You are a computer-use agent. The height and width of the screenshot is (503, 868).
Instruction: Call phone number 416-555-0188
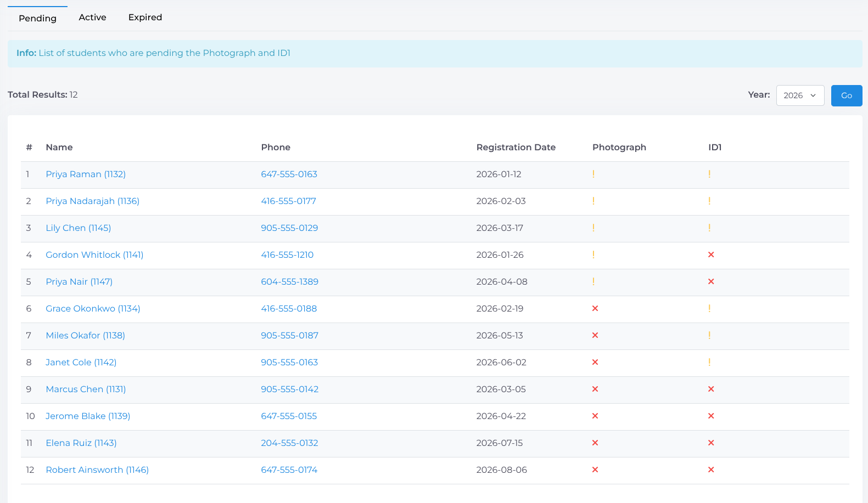pyautogui.click(x=289, y=308)
